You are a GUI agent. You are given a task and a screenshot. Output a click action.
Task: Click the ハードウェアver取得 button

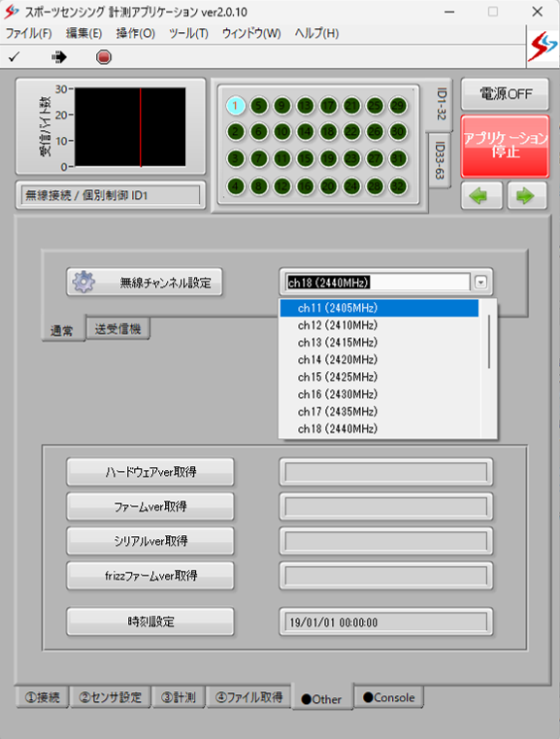click(150, 472)
